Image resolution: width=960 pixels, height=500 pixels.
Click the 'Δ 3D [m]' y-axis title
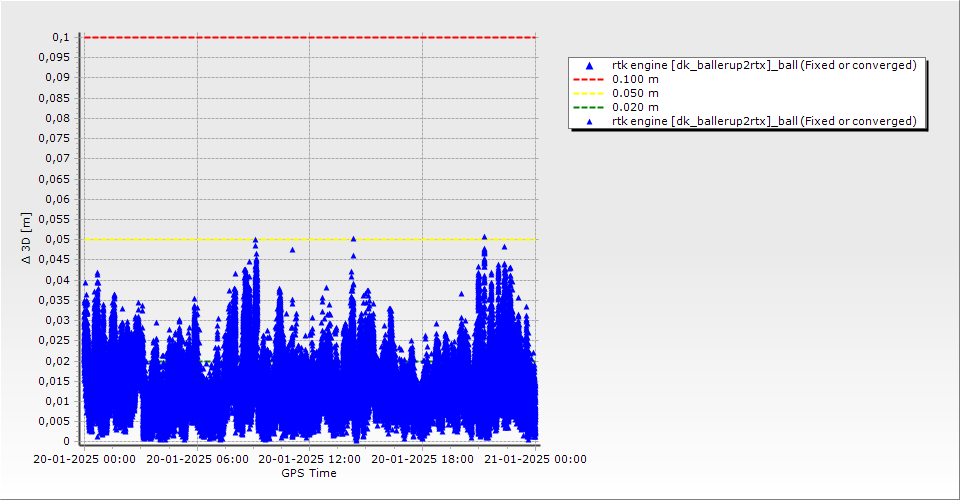pyautogui.click(x=26, y=238)
